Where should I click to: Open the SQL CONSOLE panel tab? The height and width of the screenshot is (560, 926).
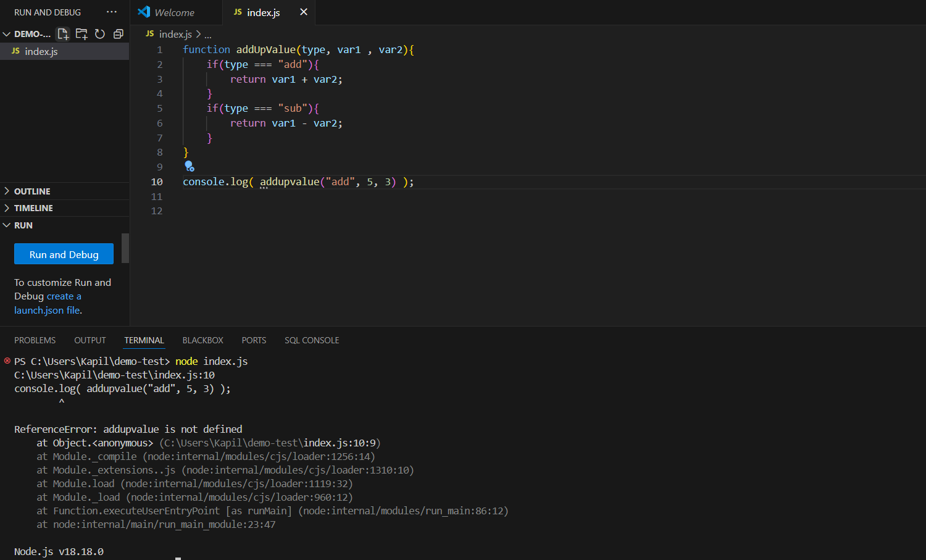(312, 340)
